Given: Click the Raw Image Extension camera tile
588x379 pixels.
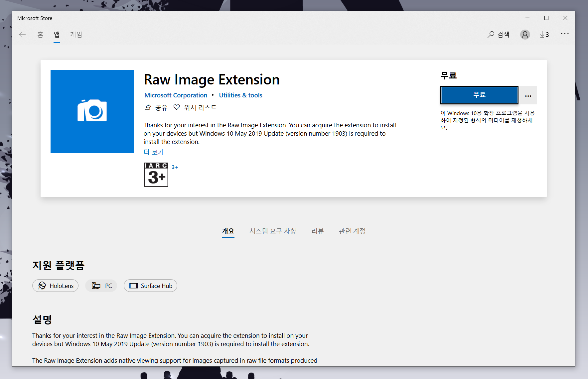Looking at the screenshot, I should [92, 111].
